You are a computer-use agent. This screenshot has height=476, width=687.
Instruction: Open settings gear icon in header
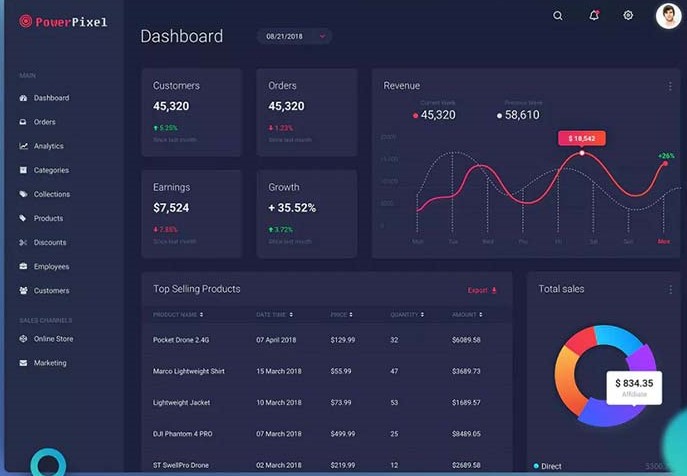(x=628, y=16)
